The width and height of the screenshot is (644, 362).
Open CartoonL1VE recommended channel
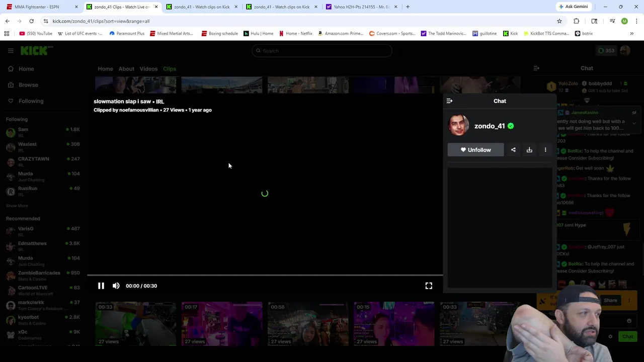pyautogui.click(x=43, y=290)
